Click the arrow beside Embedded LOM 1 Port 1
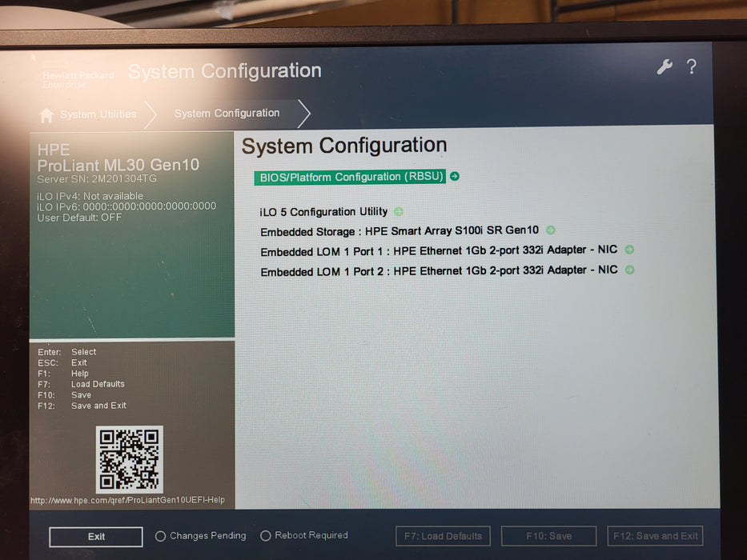 tap(628, 250)
